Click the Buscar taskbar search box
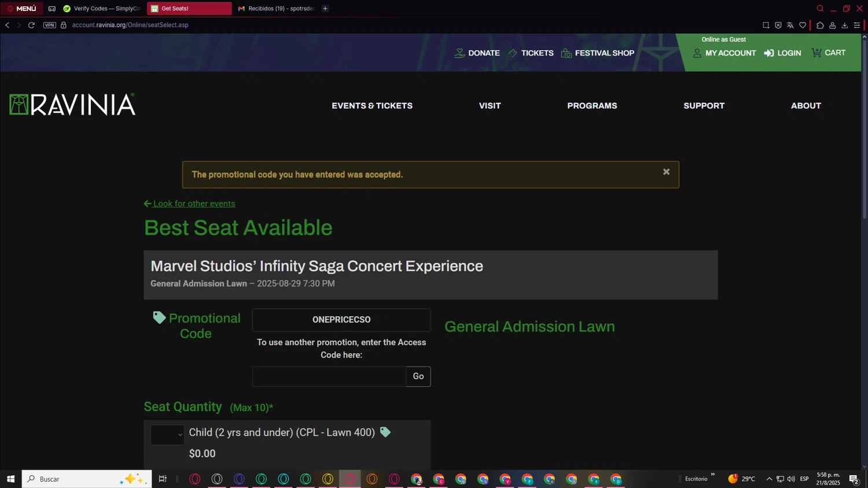Viewport: 868px width, 488px height. pos(87,479)
